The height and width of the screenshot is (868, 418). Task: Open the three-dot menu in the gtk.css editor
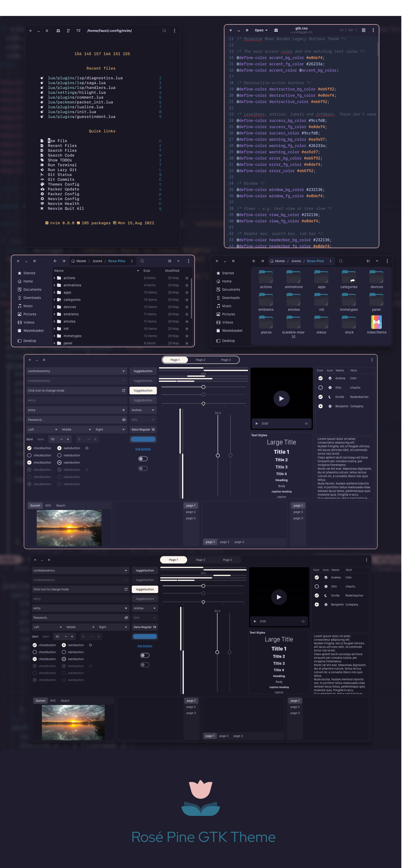coord(373,30)
